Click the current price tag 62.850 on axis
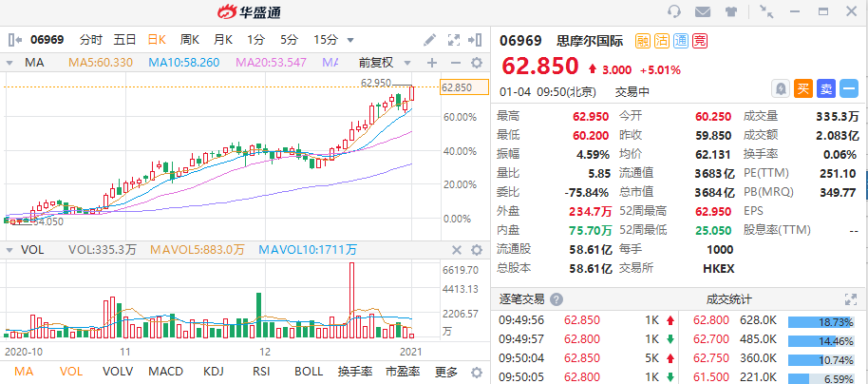This screenshot has width=868, height=384. pyautogui.click(x=464, y=87)
